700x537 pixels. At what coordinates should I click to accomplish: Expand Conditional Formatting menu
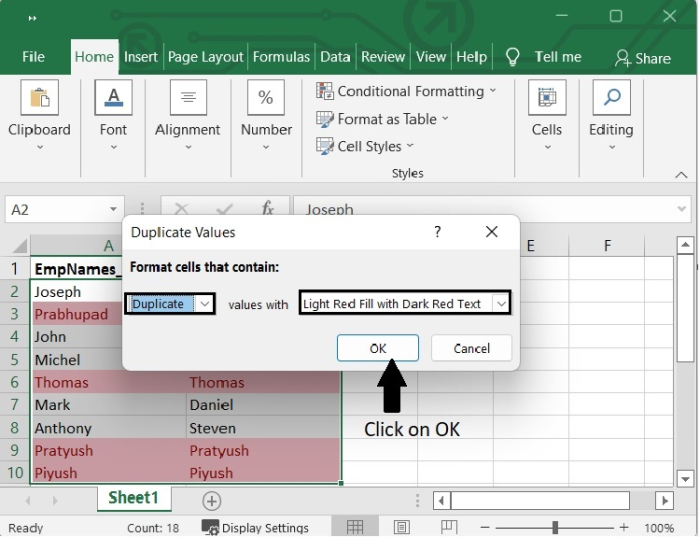click(x=408, y=91)
